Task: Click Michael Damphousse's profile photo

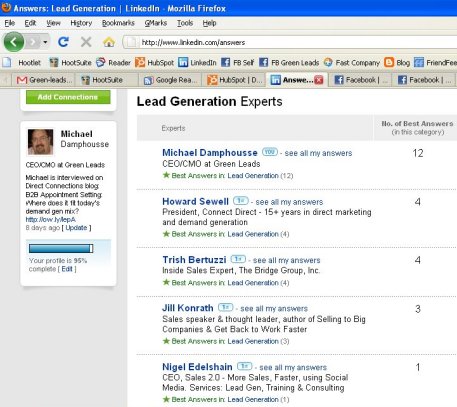Action: (40, 142)
